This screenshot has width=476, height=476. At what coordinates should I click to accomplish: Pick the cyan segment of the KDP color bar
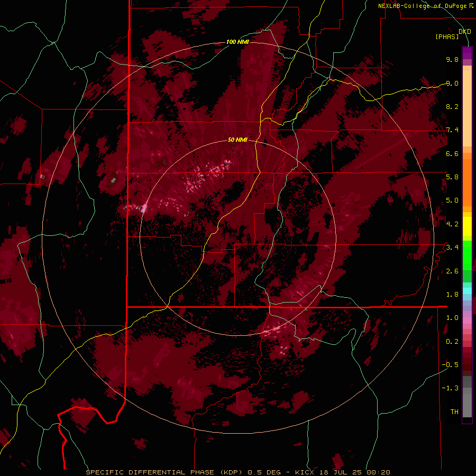[467, 291]
